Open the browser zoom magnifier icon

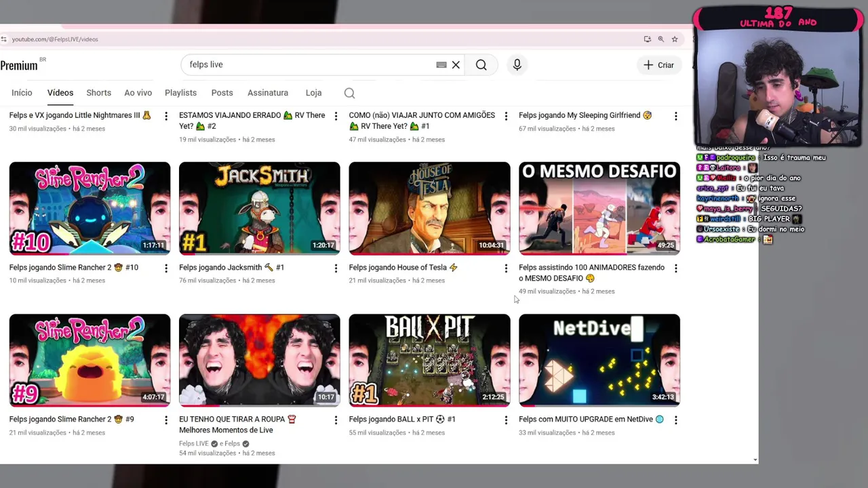tap(660, 39)
